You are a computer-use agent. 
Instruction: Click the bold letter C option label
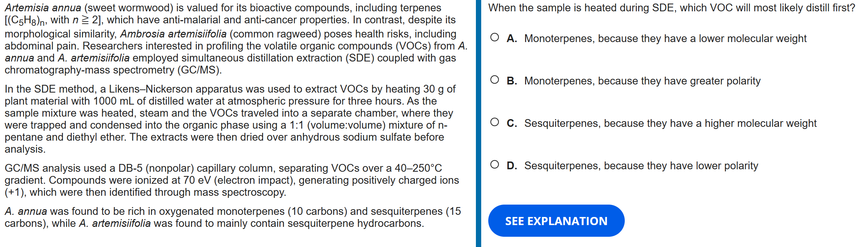click(x=511, y=123)
